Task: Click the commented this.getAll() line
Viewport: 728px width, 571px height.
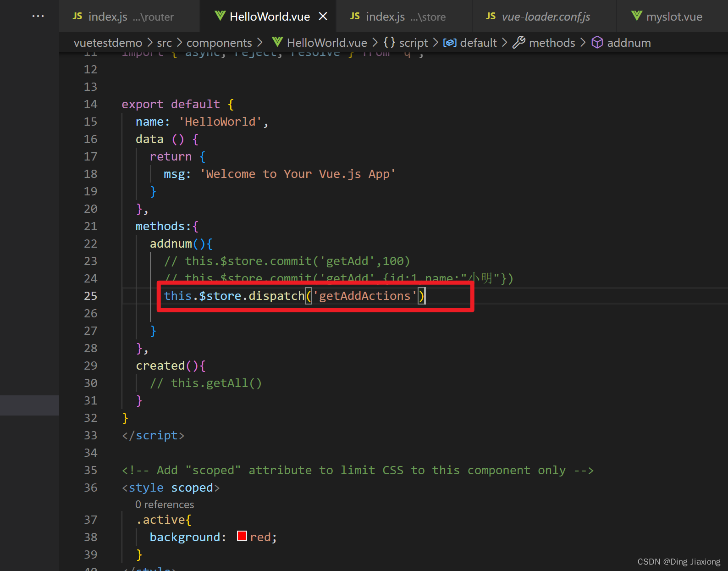Action: [x=206, y=383]
